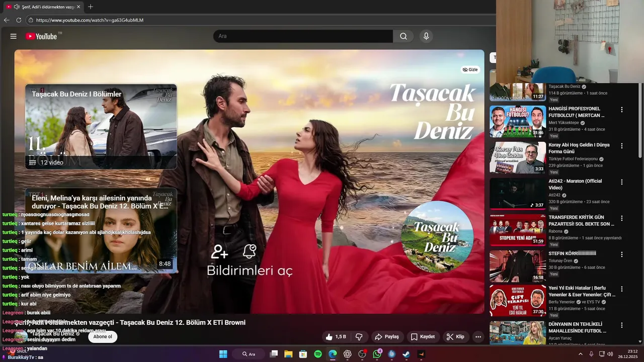Open options menu for 'TRANSFERDE KRİTİK GÜN' video
Viewport: 644px width, 362px height.
[x=621, y=218]
